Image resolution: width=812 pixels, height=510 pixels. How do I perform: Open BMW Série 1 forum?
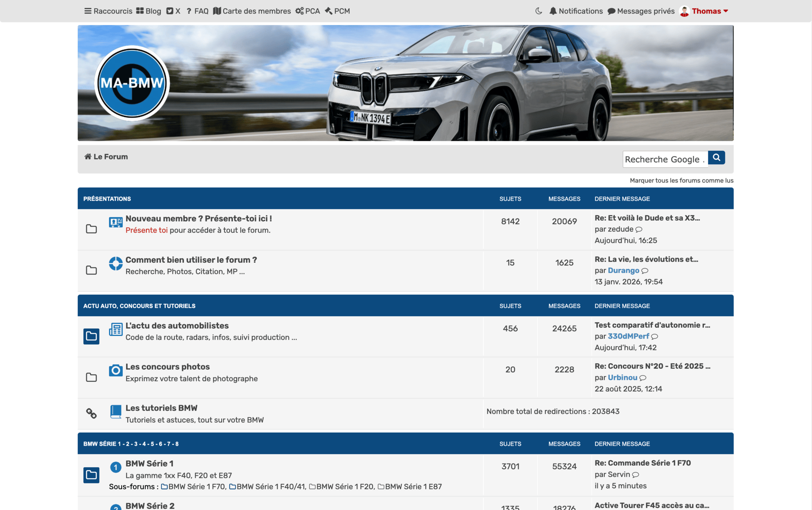149,463
